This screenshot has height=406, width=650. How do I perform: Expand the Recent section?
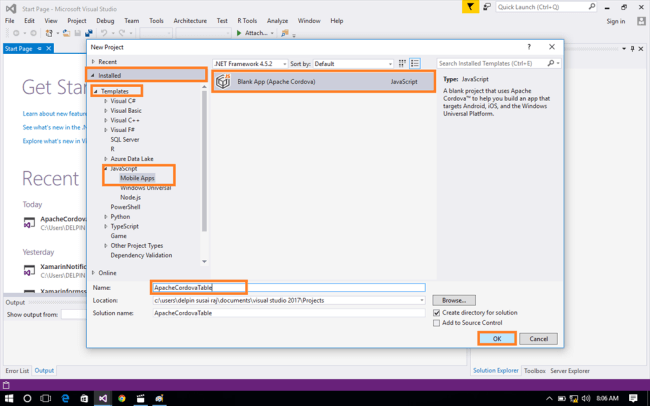94,61
